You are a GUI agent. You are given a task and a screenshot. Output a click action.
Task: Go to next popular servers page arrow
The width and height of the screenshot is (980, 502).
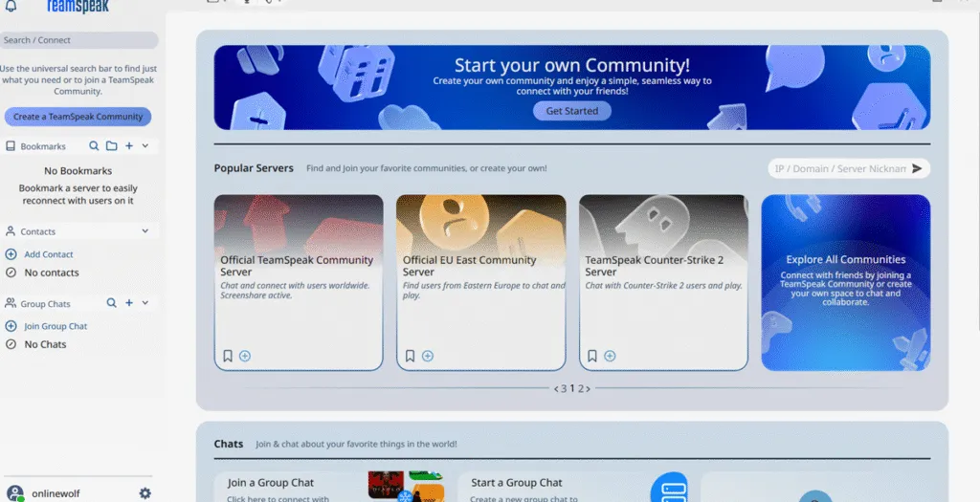(588, 389)
